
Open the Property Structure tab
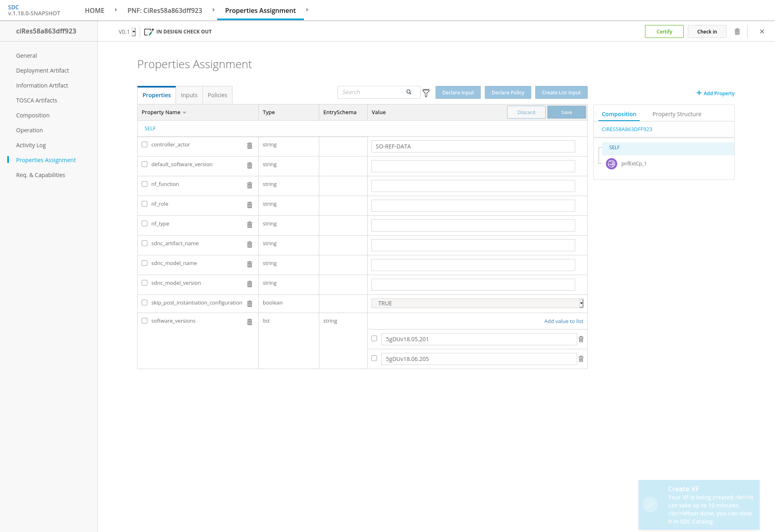point(677,114)
